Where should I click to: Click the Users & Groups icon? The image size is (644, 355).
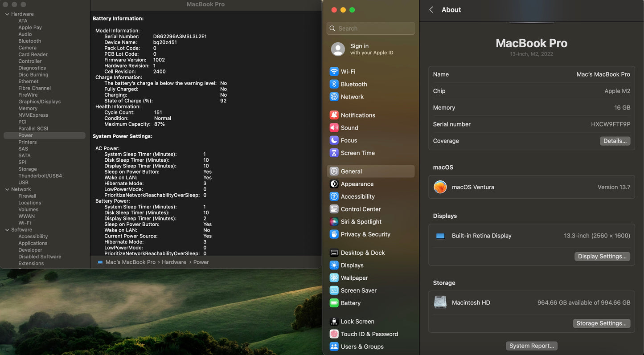pos(334,347)
